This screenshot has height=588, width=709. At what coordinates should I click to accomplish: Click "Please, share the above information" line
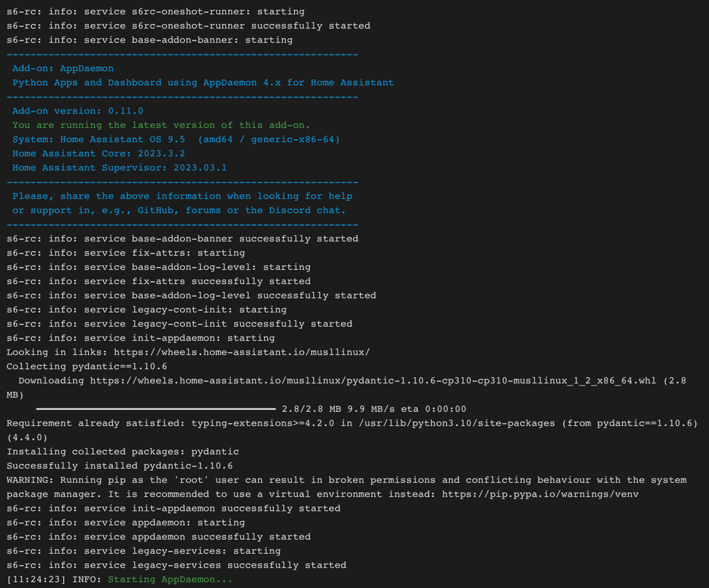183,196
